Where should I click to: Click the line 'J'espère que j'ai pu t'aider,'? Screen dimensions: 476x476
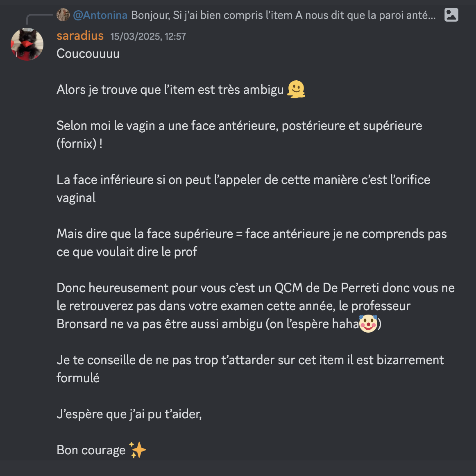tap(129, 414)
